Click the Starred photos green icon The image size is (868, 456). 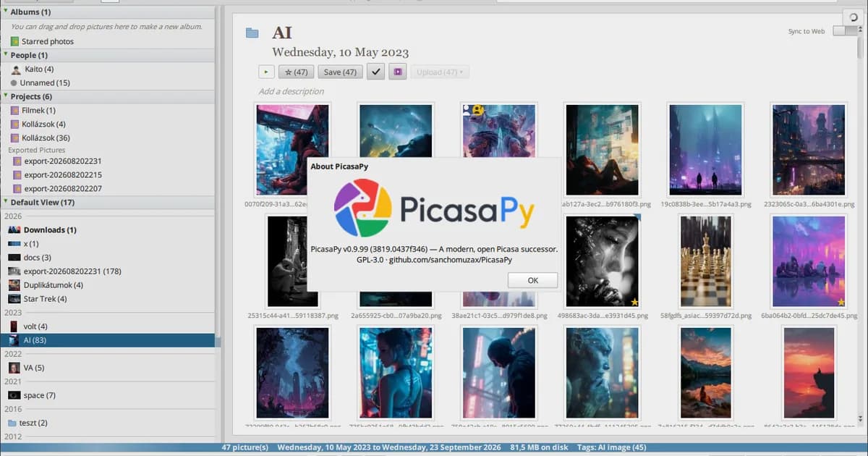tap(14, 41)
